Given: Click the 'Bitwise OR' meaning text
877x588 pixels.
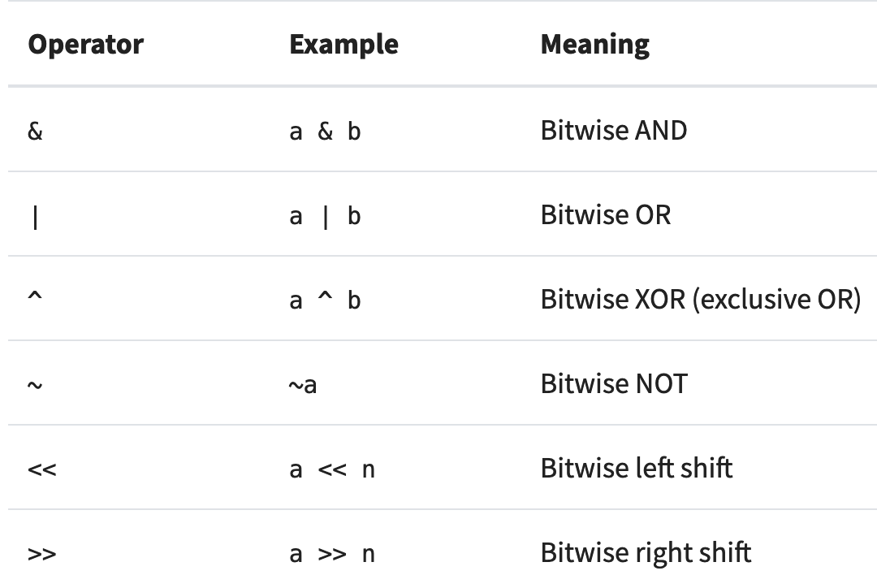Looking at the screenshot, I should pyautogui.click(x=605, y=215).
